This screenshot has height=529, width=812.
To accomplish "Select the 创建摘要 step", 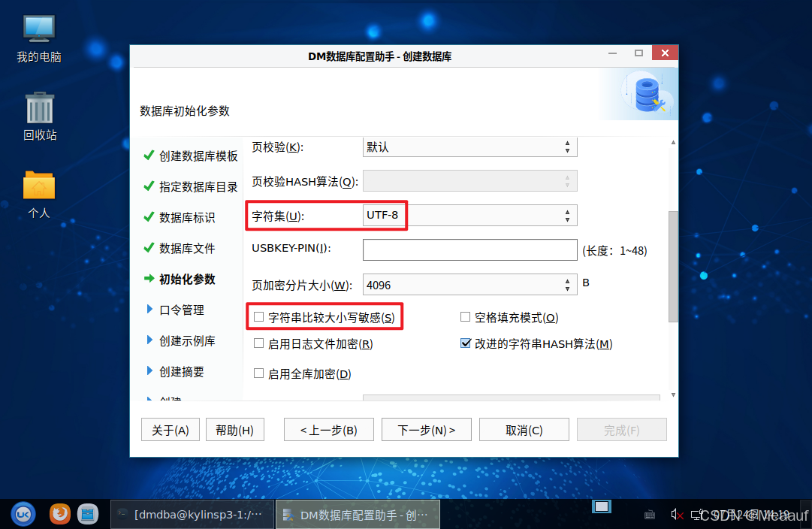I will click(x=181, y=371).
